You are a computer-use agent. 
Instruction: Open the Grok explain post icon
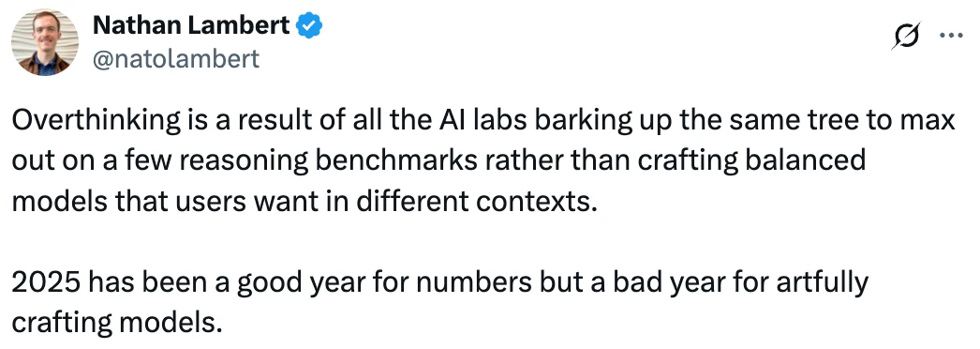[x=907, y=36]
